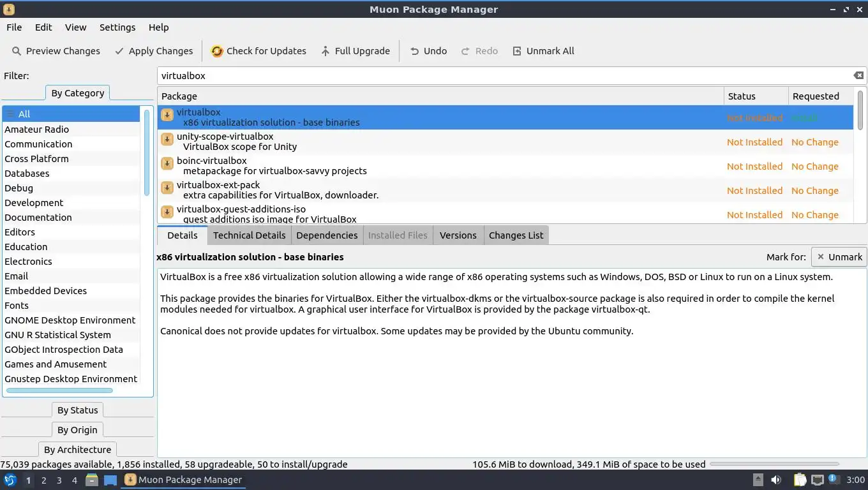868x490 pixels.
Task: Open the File menu
Action: point(14,27)
